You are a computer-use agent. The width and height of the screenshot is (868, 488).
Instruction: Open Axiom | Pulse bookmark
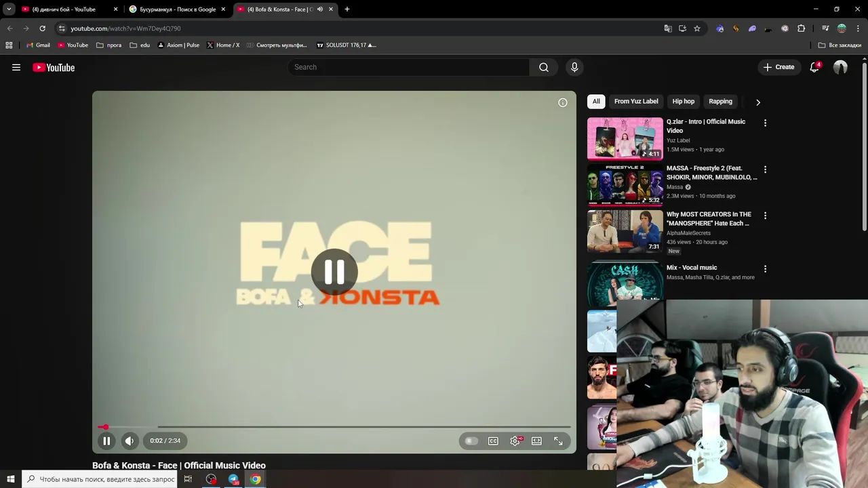pyautogui.click(x=178, y=45)
